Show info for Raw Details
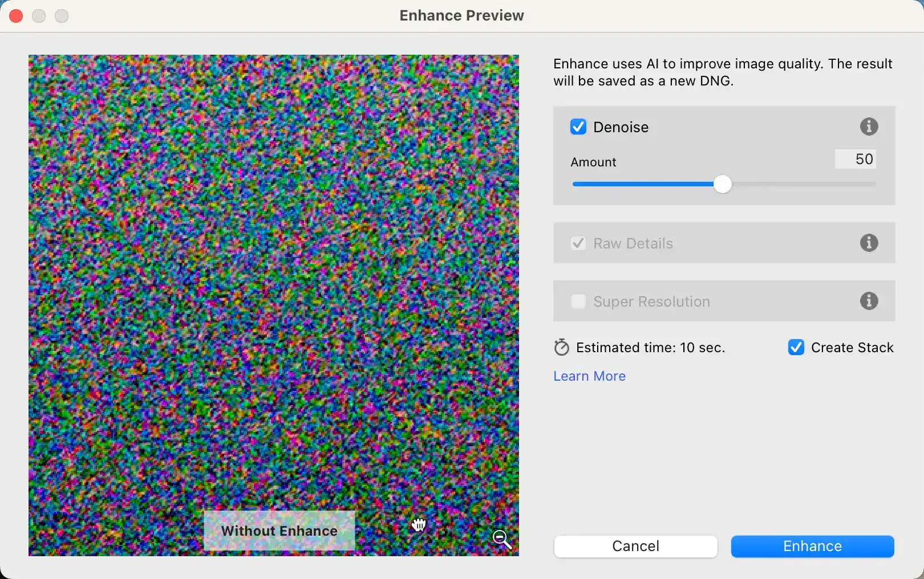 [869, 243]
